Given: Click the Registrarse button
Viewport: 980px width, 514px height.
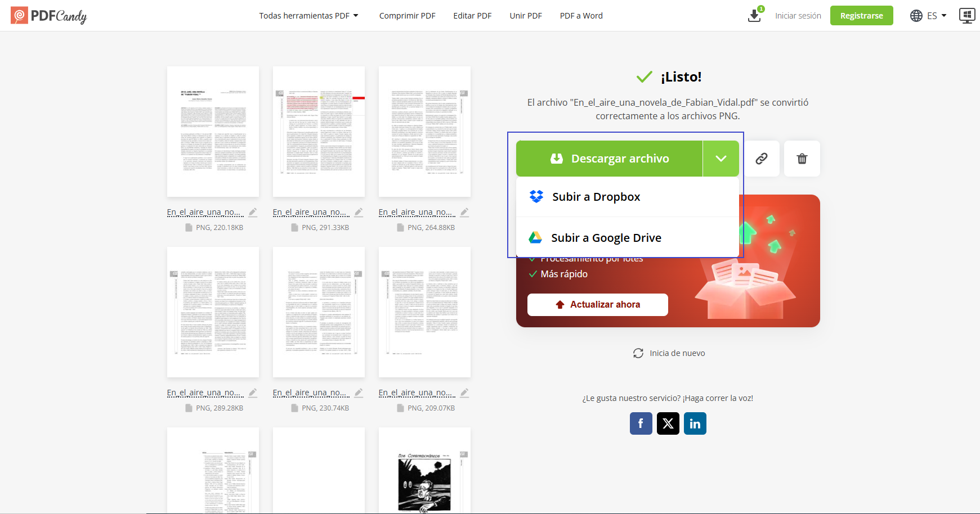Looking at the screenshot, I should 862,16.
